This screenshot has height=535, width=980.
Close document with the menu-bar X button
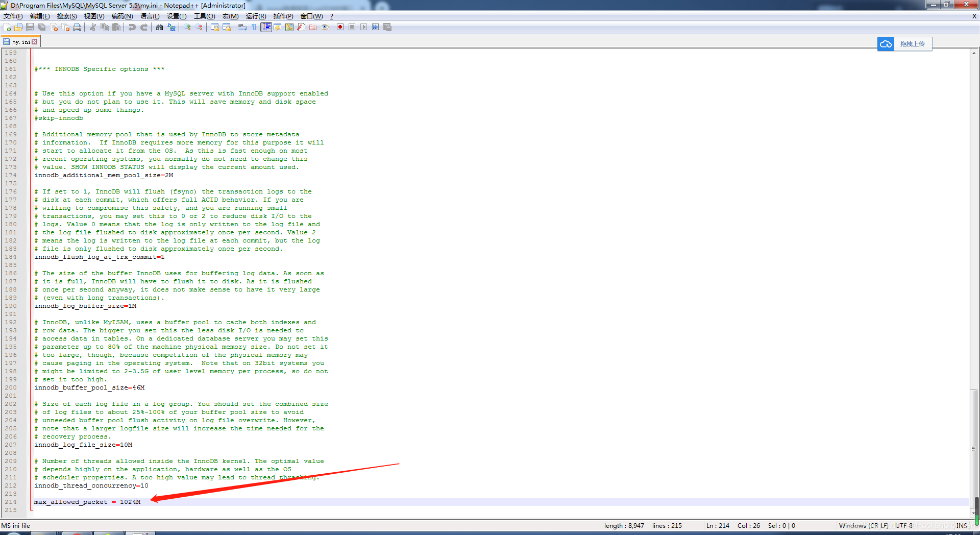click(x=974, y=16)
